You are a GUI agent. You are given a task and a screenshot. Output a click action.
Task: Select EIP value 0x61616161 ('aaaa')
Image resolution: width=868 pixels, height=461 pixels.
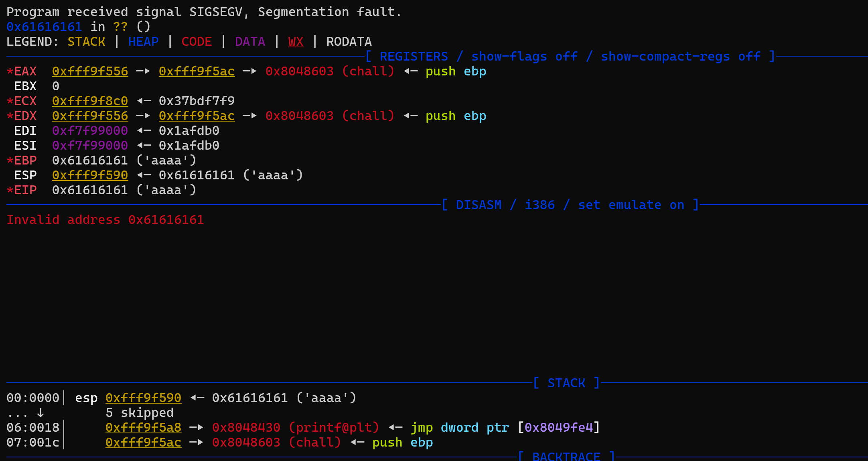click(124, 190)
